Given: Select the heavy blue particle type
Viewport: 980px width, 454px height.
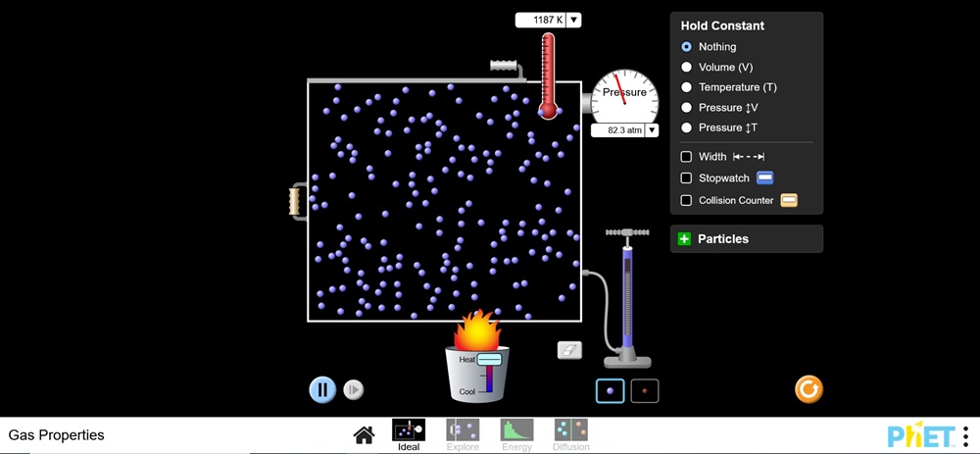Looking at the screenshot, I should tap(610, 390).
